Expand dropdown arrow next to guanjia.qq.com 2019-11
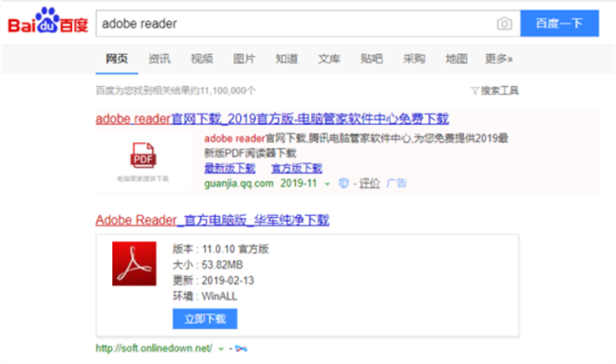 [x=328, y=184]
